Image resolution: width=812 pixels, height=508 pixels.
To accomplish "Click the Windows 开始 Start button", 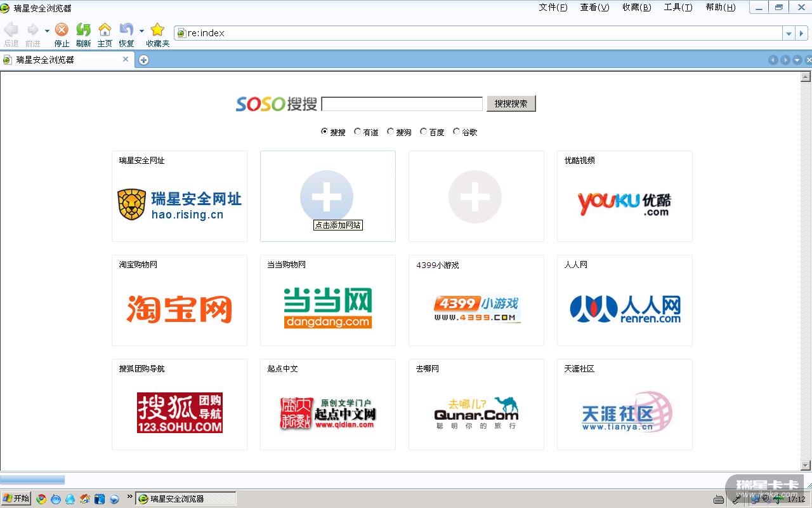I will point(16,498).
